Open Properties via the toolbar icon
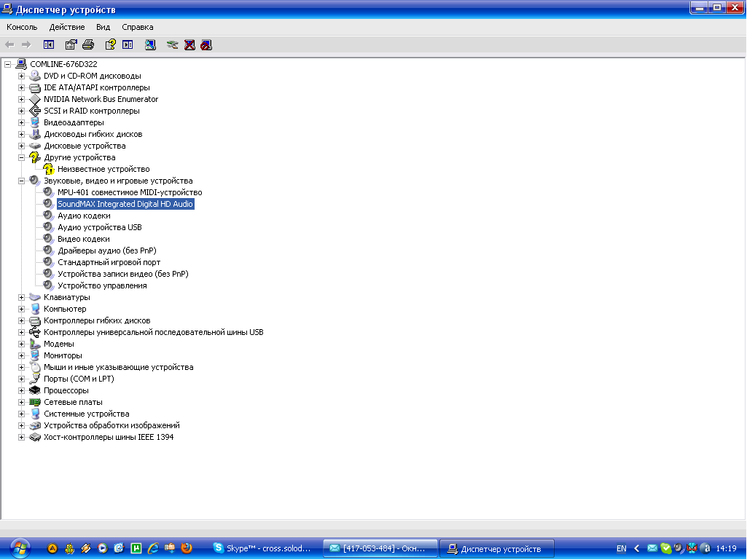Screen dimensions: 747x560 click(71, 44)
